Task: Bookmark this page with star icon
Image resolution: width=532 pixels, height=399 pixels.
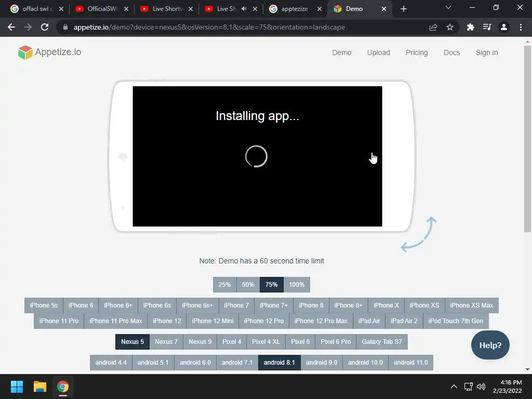Action: click(450, 27)
